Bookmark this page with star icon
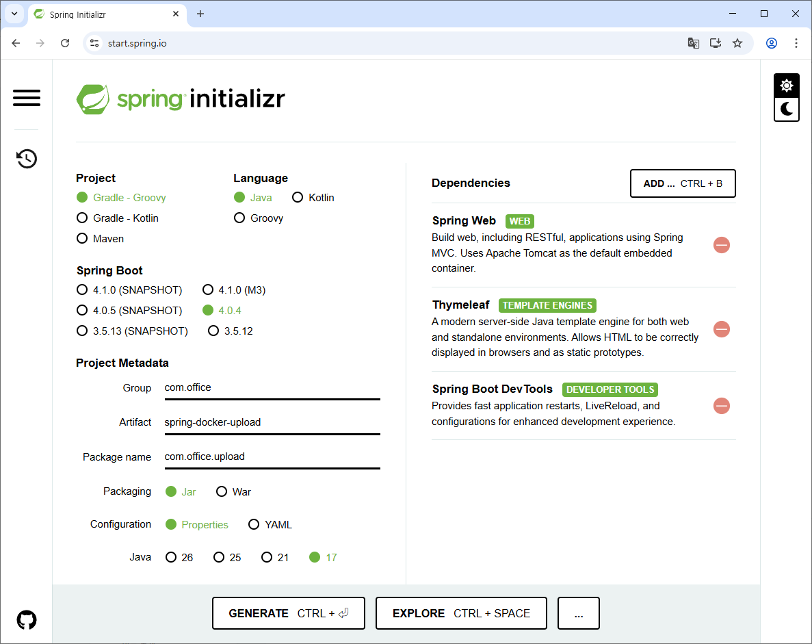The width and height of the screenshot is (812, 644). pos(737,43)
